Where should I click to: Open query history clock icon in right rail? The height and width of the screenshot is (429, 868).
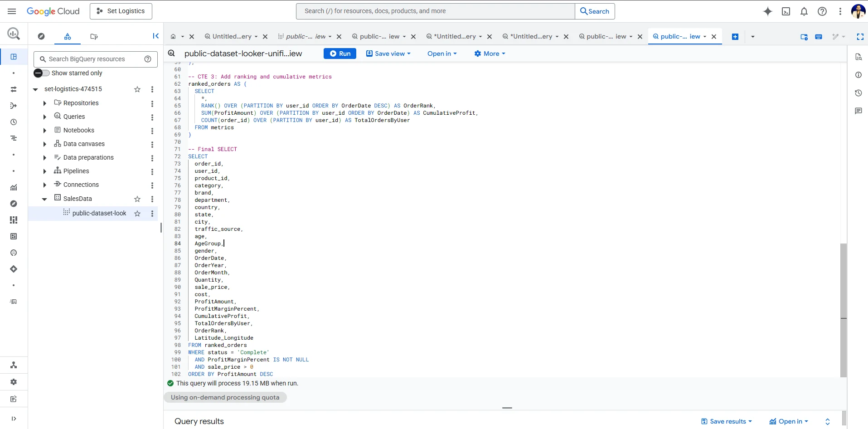tap(858, 93)
